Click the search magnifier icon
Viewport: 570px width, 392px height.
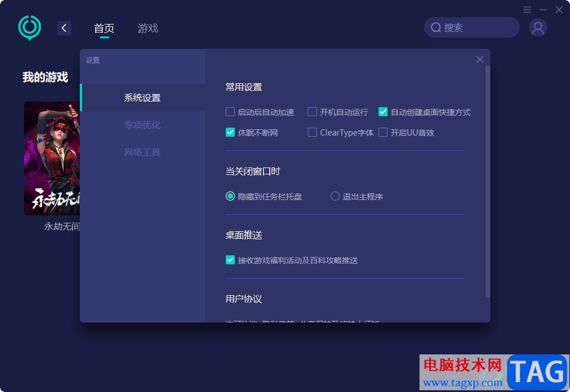pos(436,27)
